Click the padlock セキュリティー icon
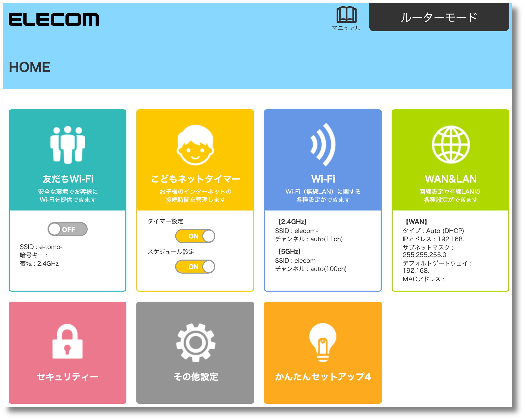This screenshot has height=420, width=525. (67, 341)
